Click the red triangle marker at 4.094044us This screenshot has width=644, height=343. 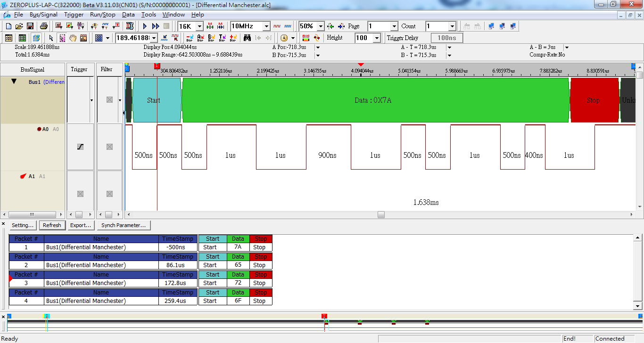tap(361, 65)
